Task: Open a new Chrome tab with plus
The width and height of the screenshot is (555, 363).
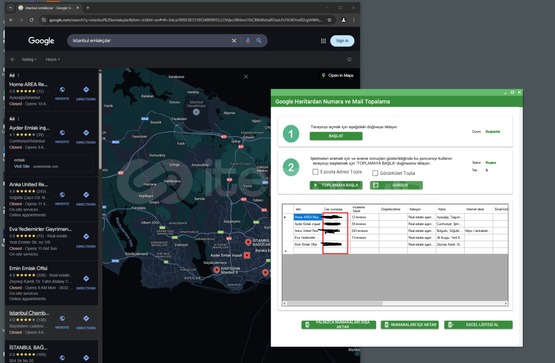Action: click(88, 7)
